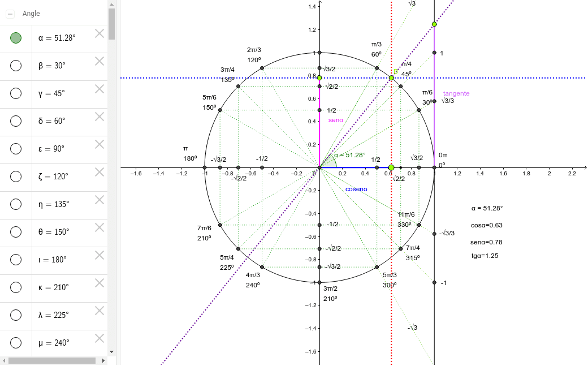Click the 'tgα=1.25' text

(485, 256)
